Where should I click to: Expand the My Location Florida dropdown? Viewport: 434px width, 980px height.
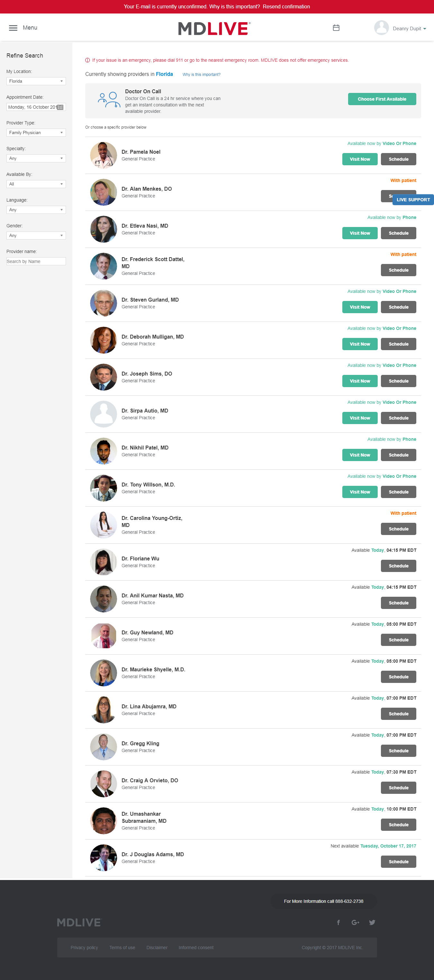(36, 81)
